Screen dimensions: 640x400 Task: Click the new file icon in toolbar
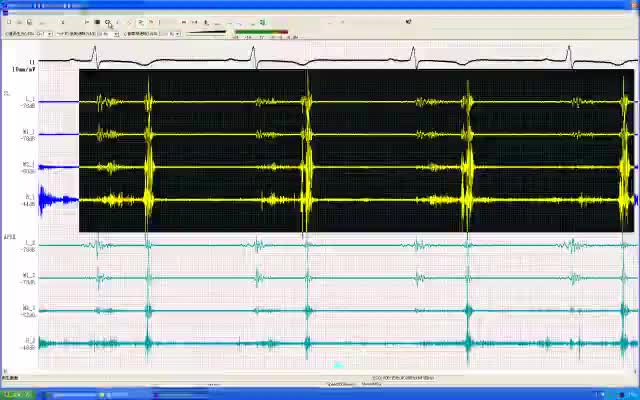click(8, 22)
